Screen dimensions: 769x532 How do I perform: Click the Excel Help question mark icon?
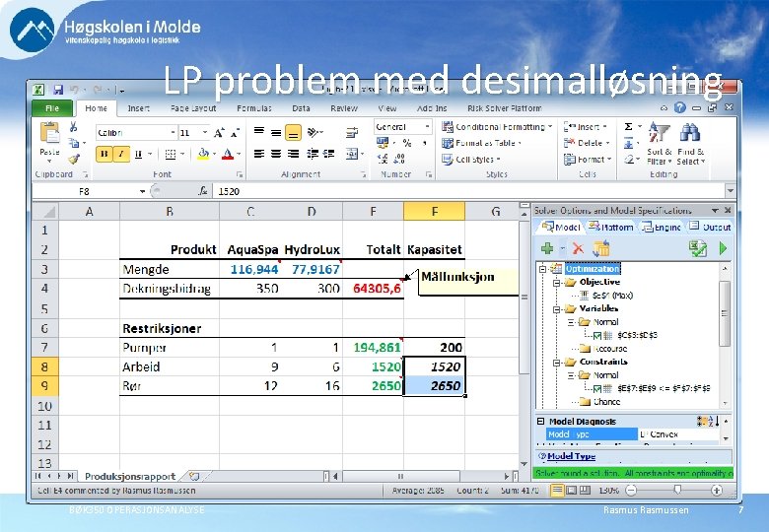point(679,107)
